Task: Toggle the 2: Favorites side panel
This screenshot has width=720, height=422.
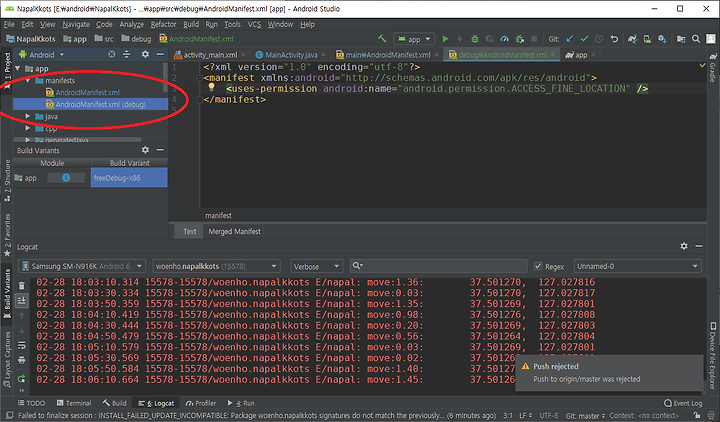Action: click(7, 235)
